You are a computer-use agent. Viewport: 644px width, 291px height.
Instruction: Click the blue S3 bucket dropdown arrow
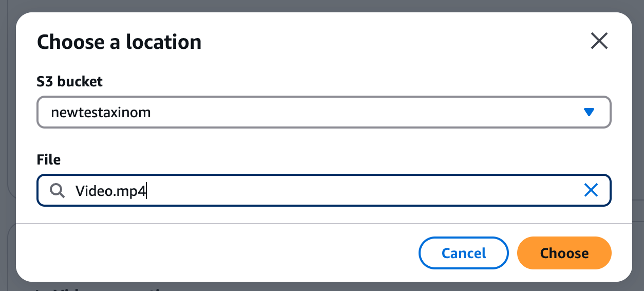[589, 112]
